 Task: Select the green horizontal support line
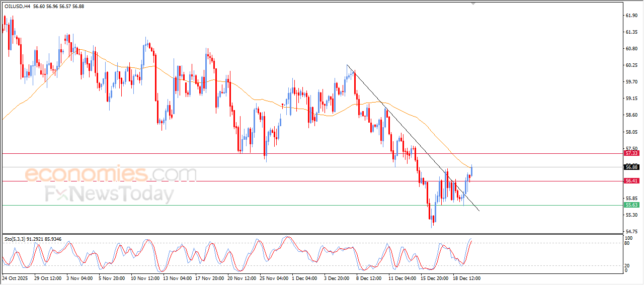coord(201,205)
